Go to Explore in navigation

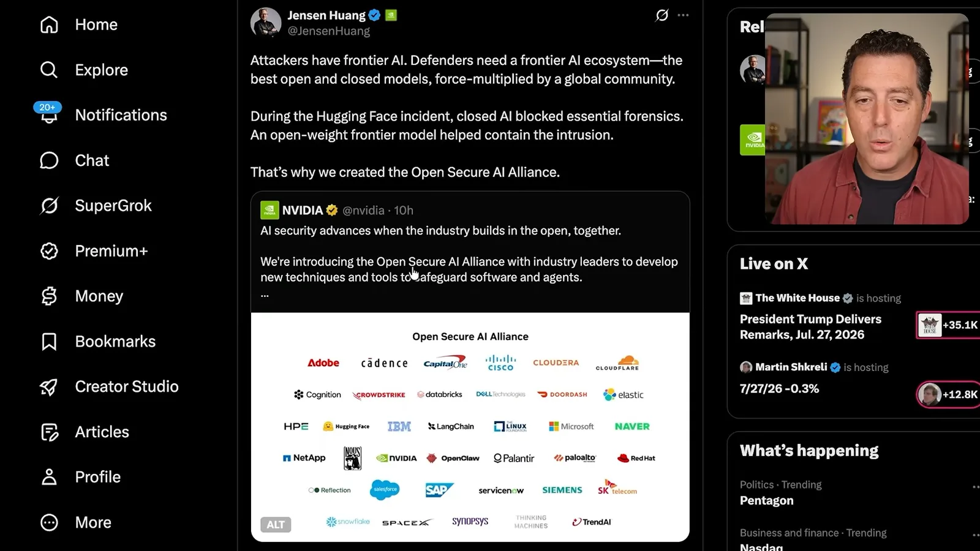click(x=102, y=70)
